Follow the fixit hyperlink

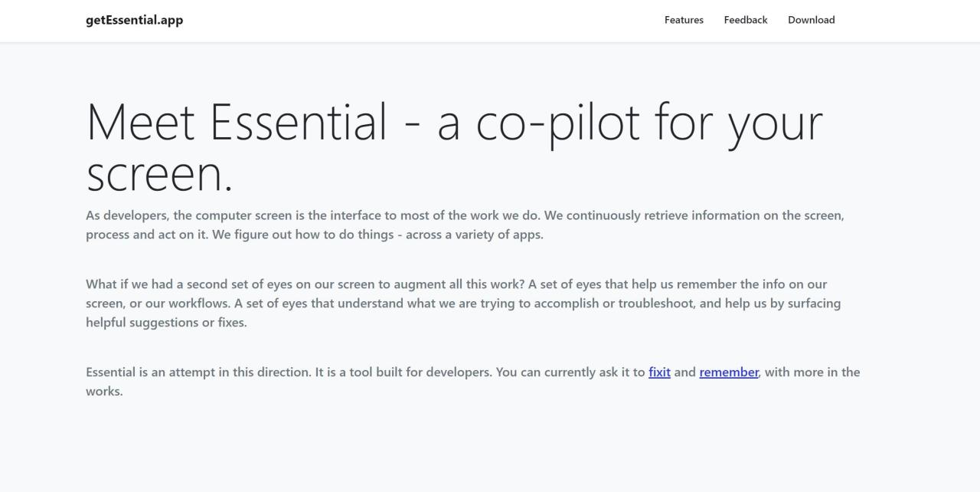659,372
